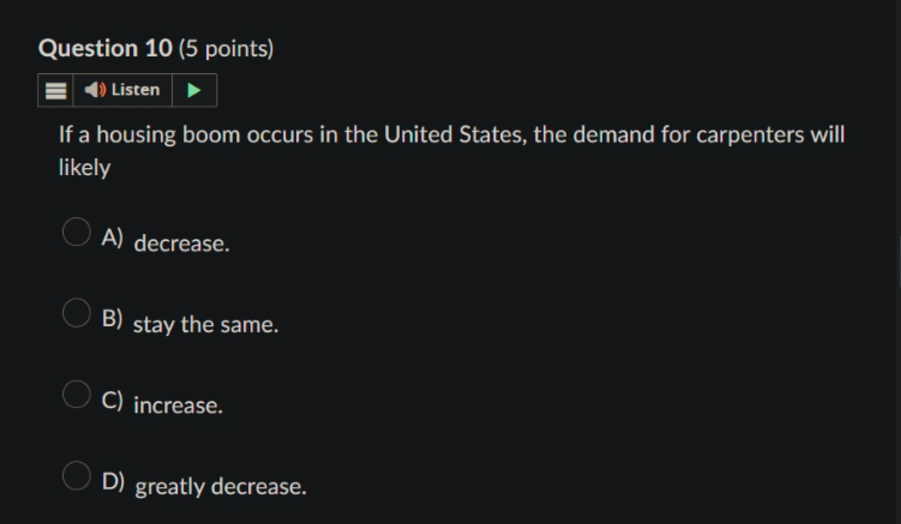
Task: Choose the 'stay the same.' answer text
Action: coord(206,325)
